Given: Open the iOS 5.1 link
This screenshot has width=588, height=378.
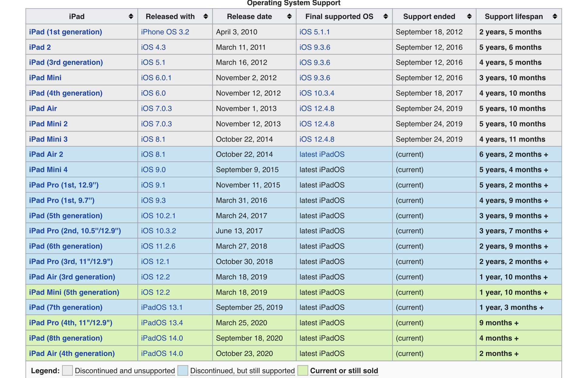Looking at the screenshot, I should click(153, 63).
